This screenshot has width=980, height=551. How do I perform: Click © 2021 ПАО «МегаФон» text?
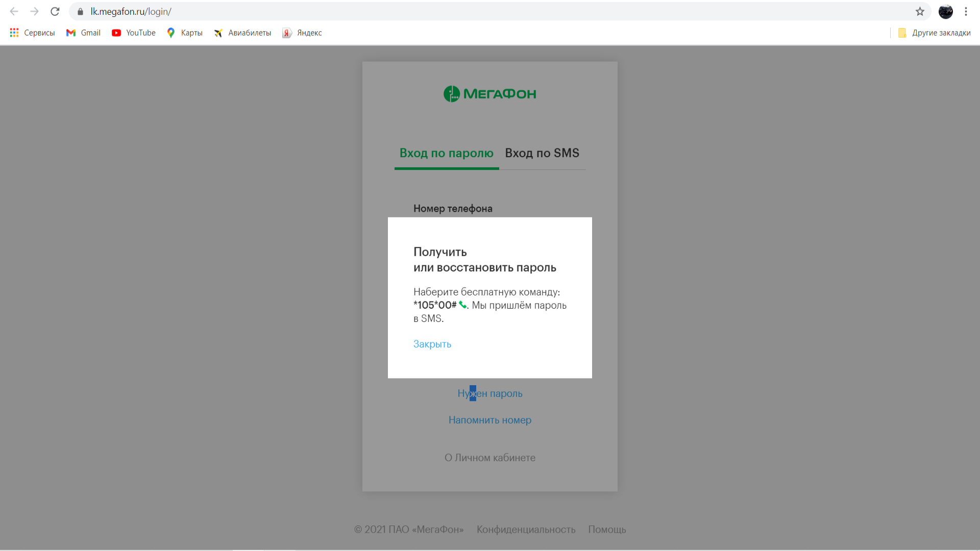pyautogui.click(x=409, y=530)
